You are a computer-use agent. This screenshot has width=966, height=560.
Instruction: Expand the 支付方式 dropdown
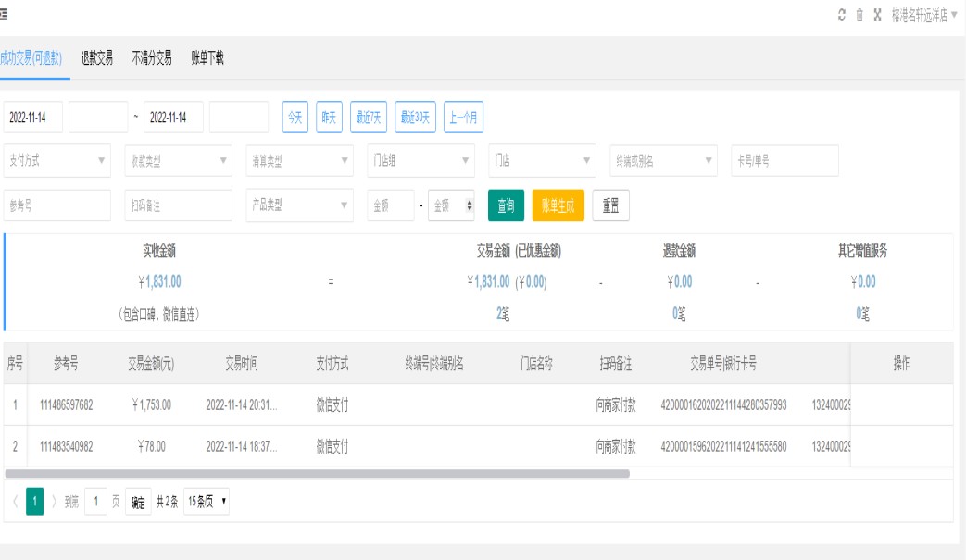coord(56,160)
